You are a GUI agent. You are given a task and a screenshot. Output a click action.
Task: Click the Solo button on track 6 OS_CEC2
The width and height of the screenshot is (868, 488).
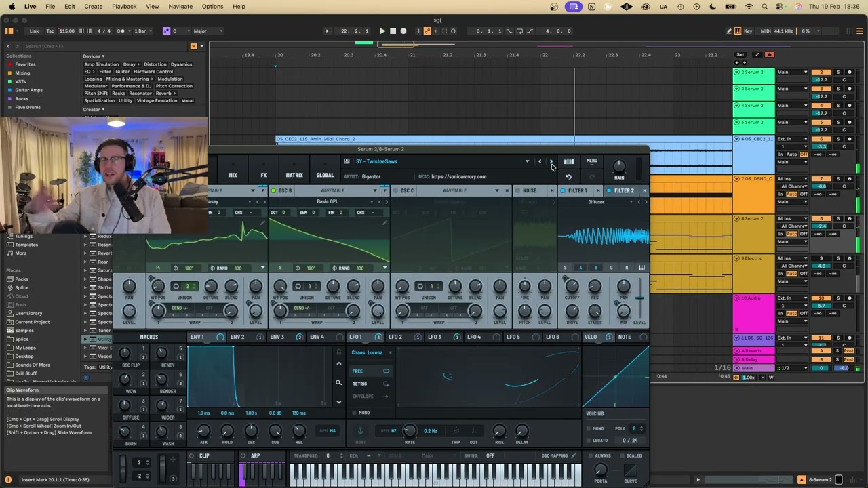pyautogui.click(x=837, y=139)
